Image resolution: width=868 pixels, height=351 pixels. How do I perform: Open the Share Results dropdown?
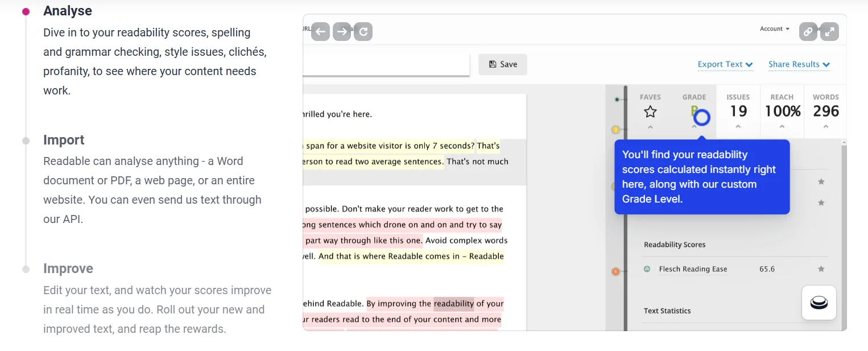[x=799, y=64]
